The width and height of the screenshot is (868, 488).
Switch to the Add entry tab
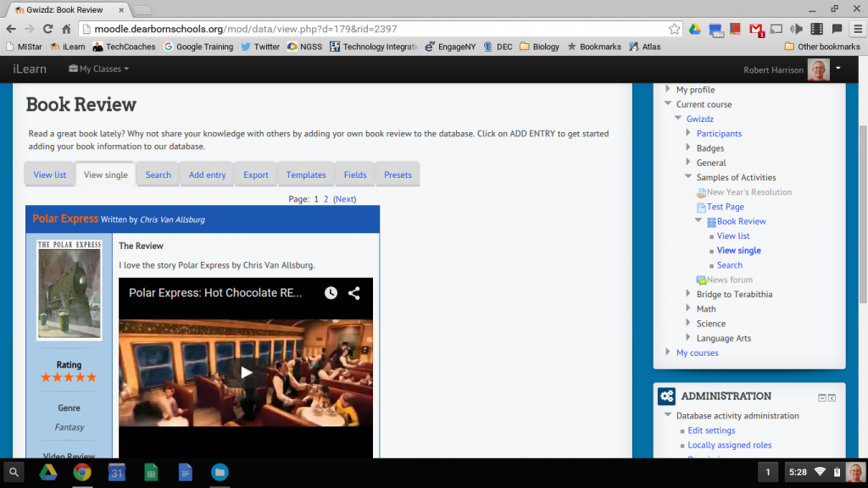coord(207,175)
